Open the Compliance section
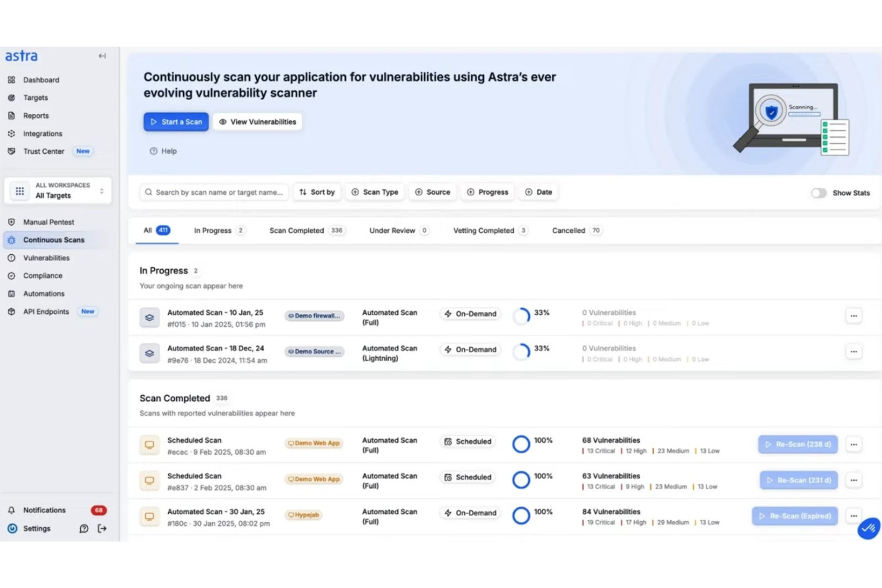 point(42,275)
